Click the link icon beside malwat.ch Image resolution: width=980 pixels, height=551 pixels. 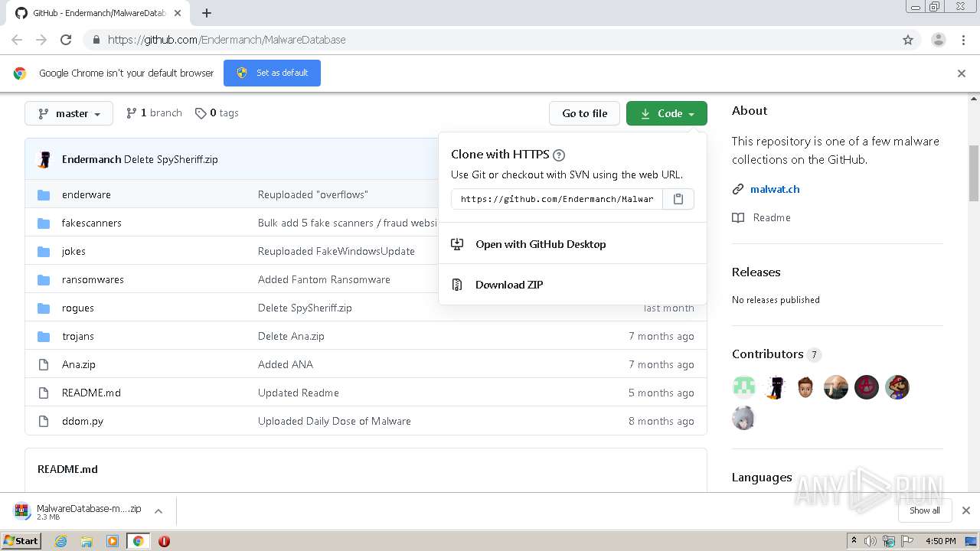point(738,189)
